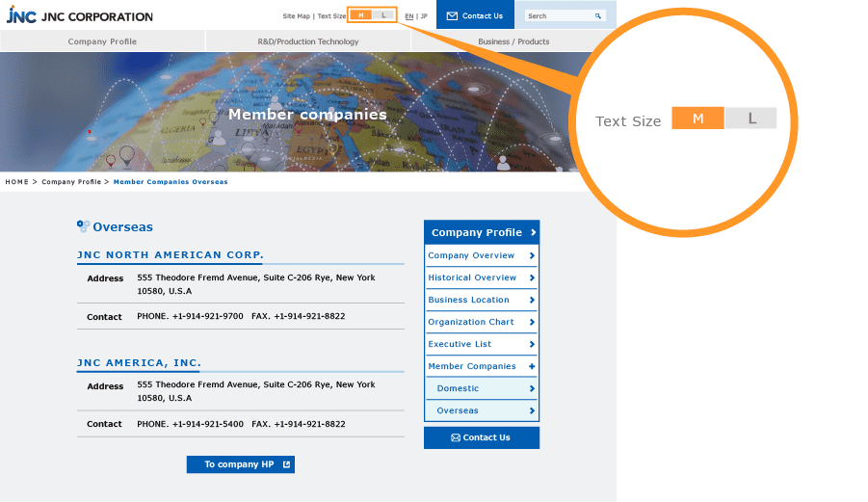Switch language to JP
This screenshot has width=868, height=502.
(x=424, y=16)
